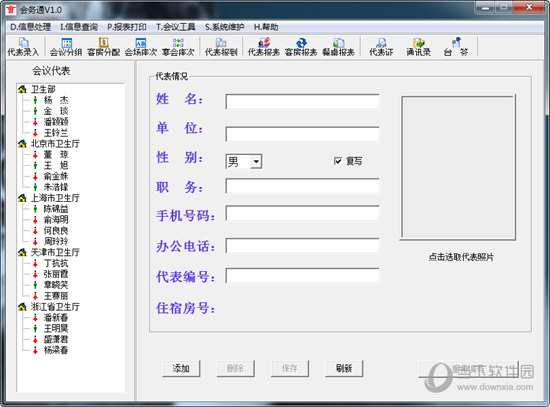Select delegate 丁抗抗 in the tree
550x407 pixels.
click(x=56, y=263)
